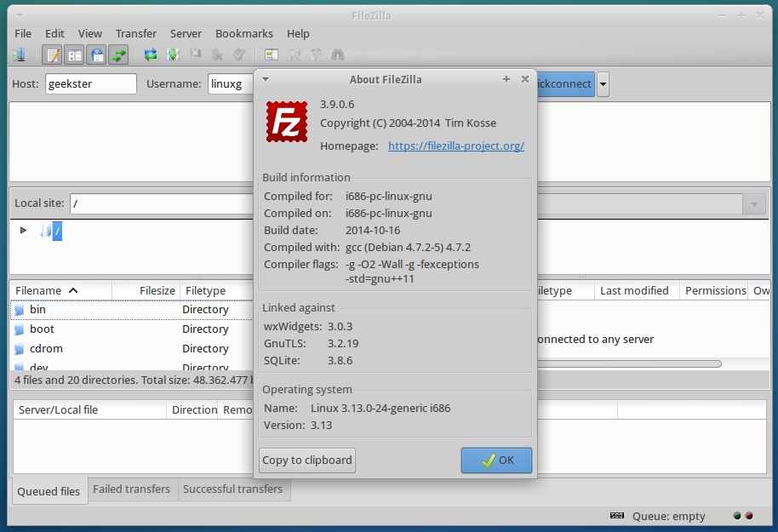Sort local files by Filesize column
The image size is (778, 532).
point(146,290)
